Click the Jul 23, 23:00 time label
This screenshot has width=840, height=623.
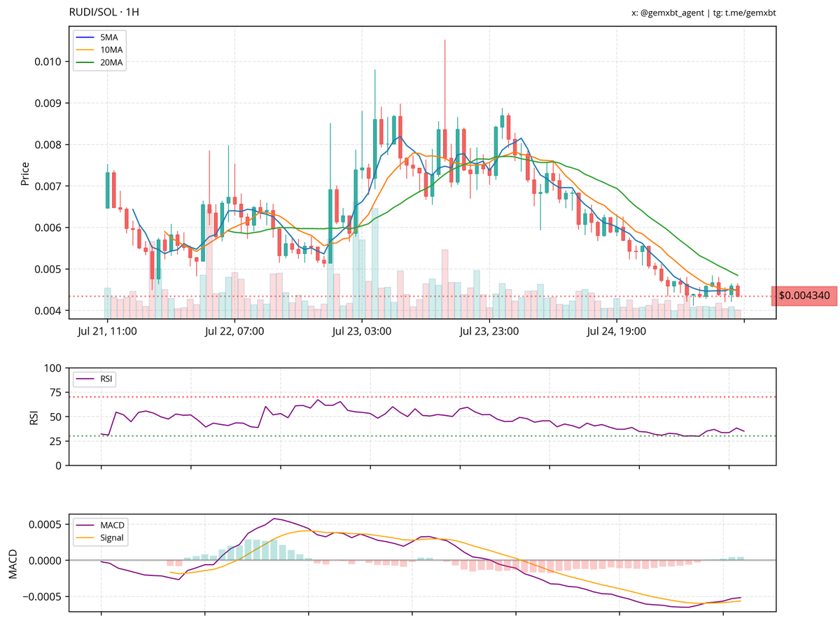click(489, 332)
